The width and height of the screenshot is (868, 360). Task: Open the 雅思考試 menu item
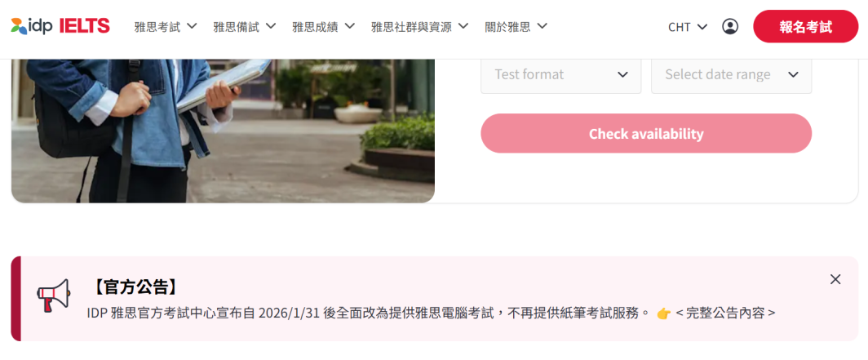(x=166, y=26)
